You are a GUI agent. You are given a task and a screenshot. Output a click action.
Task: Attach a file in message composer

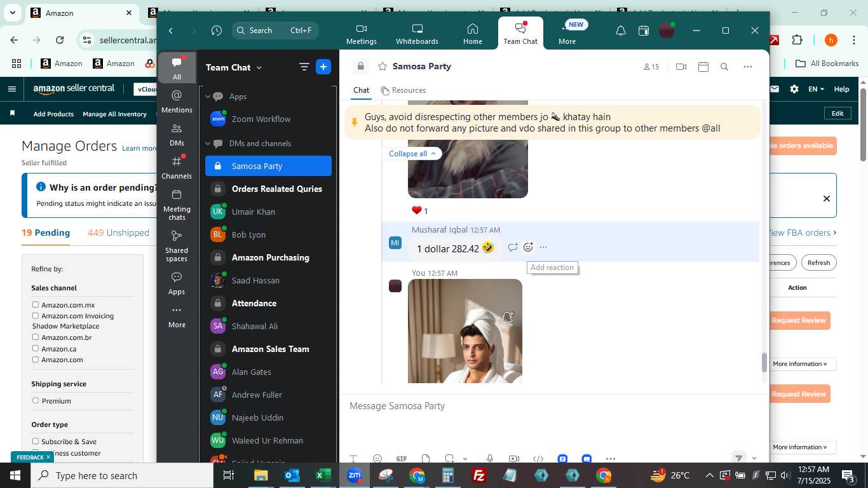coord(426,459)
